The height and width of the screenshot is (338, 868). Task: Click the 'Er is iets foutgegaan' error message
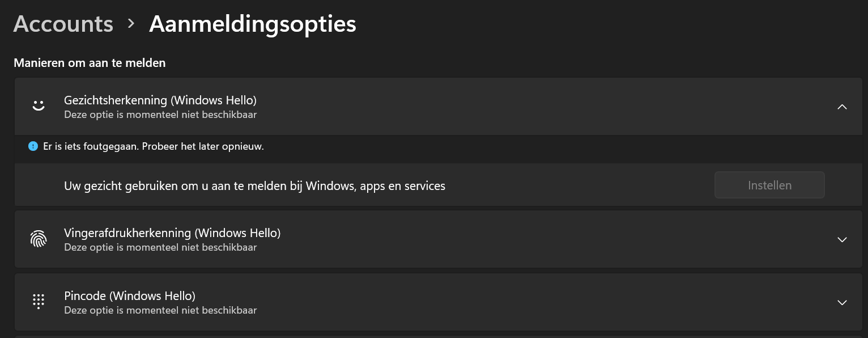coord(154,146)
